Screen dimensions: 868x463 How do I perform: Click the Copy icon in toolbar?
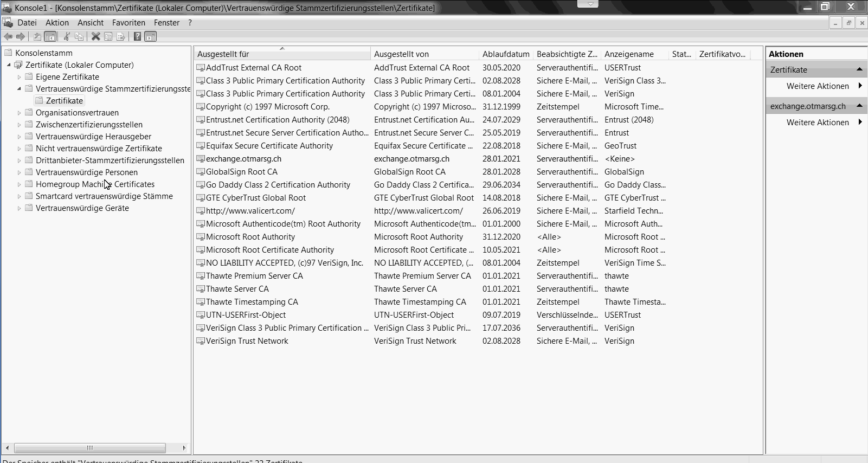pos(79,36)
